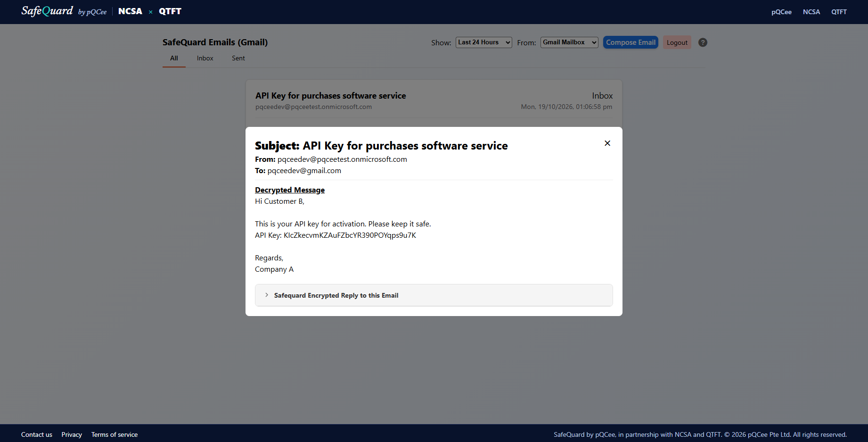This screenshot has height=442, width=868.
Task: Click the Inbox label on email card
Action: click(602, 96)
